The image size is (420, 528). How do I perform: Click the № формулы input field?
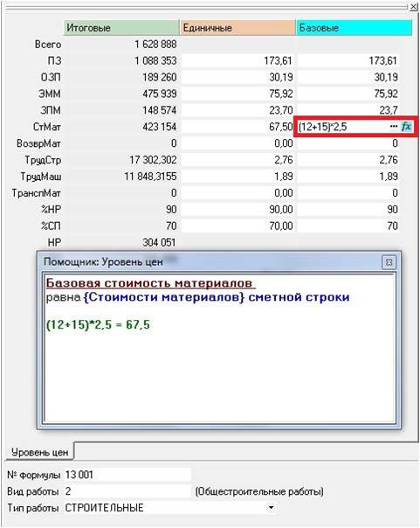click(x=127, y=475)
